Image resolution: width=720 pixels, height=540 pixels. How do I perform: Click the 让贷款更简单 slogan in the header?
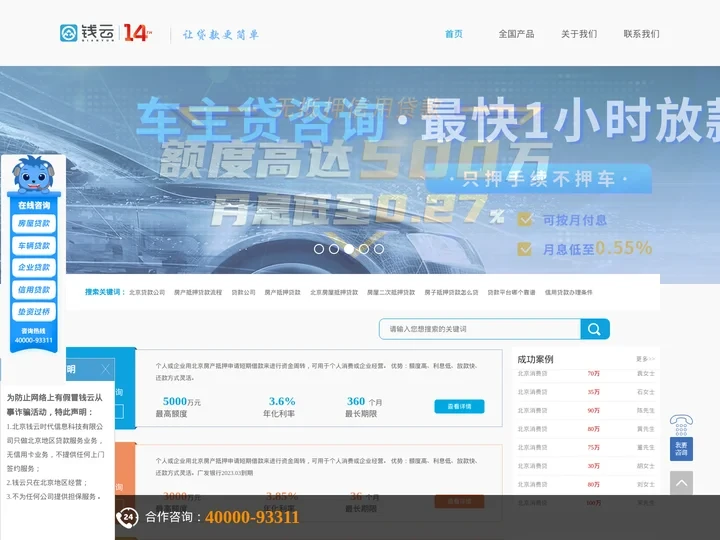[x=221, y=34]
